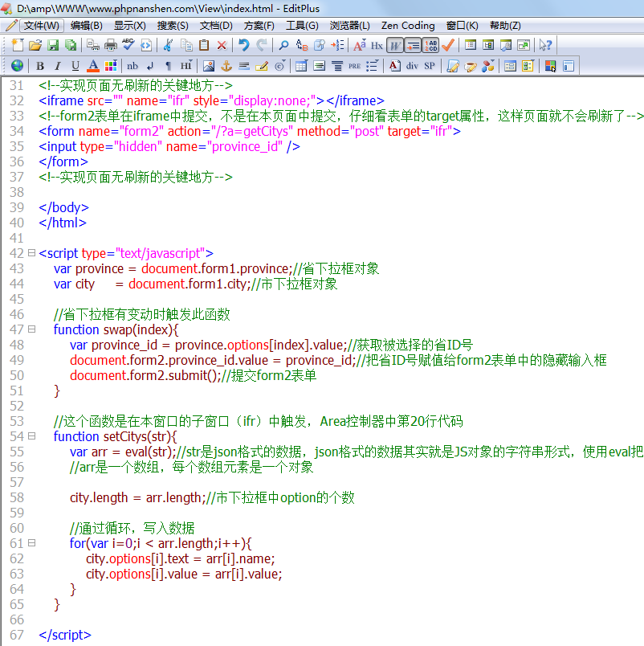Open the font Aa dropdown
644x646 pixels.
coord(360,45)
